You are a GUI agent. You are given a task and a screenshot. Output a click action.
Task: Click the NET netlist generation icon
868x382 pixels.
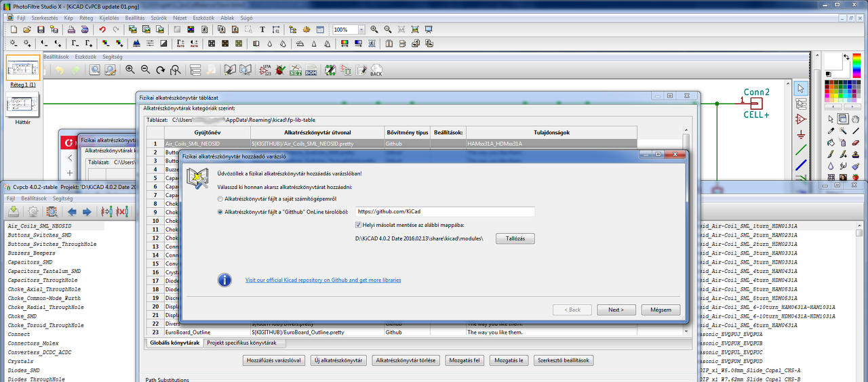(296, 70)
